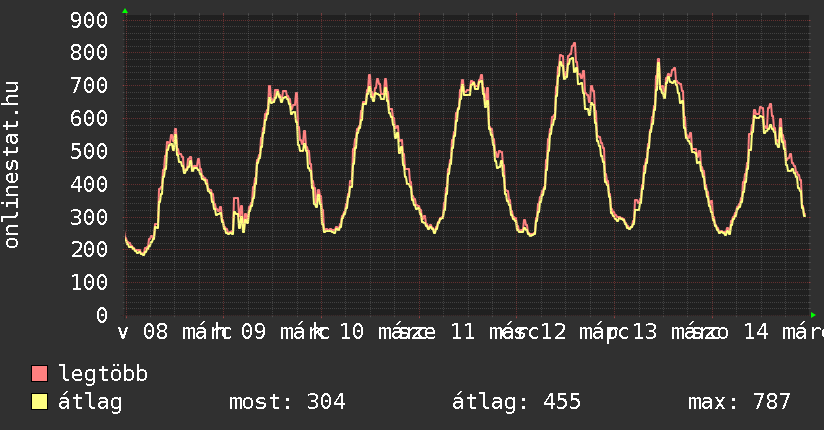The width and height of the screenshot is (824, 430).
Task: Click the "max: 787" statistic
Action: [x=739, y=402]
